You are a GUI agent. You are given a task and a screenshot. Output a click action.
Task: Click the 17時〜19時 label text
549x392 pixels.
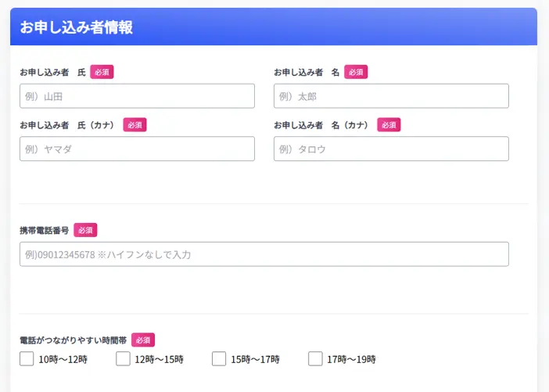click(x=351, y=360)
